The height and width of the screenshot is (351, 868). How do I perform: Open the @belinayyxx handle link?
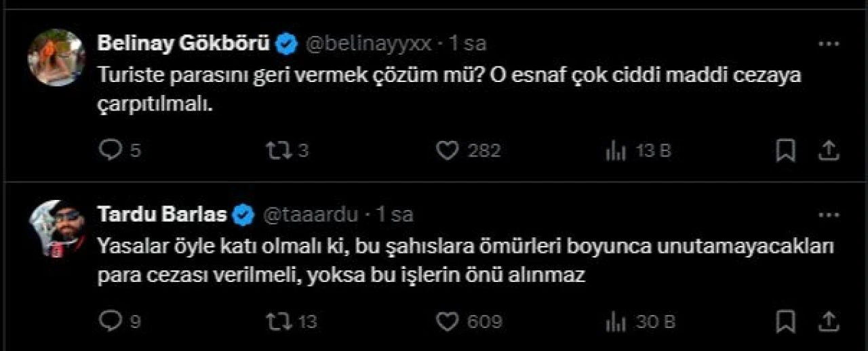coord(369,44)
